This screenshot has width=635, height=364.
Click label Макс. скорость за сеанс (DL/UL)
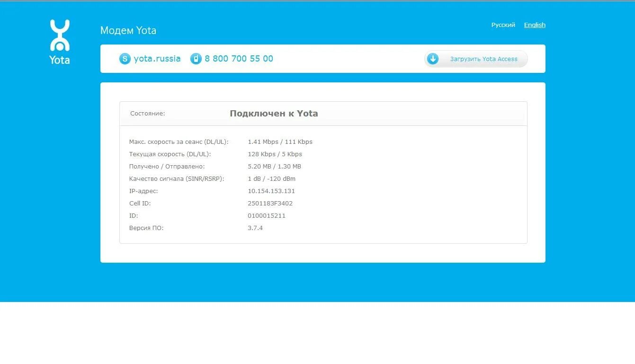pos(179,142)
